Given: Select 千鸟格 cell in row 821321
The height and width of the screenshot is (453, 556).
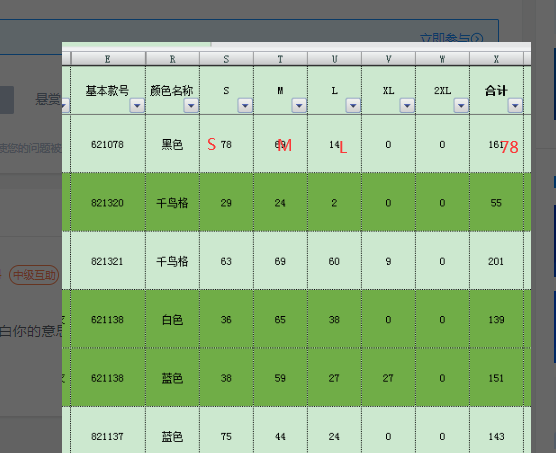Looking at the screenshot, I should [172, 261].
